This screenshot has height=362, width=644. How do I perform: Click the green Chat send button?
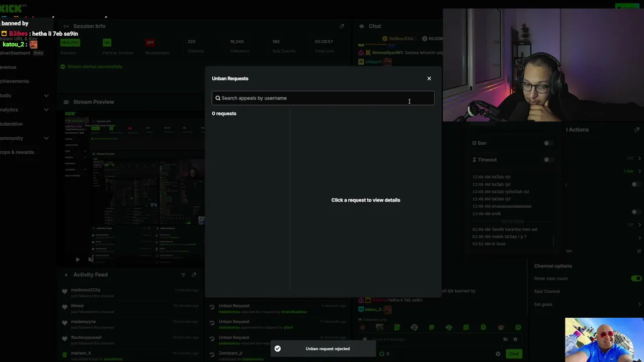point(514,354)
